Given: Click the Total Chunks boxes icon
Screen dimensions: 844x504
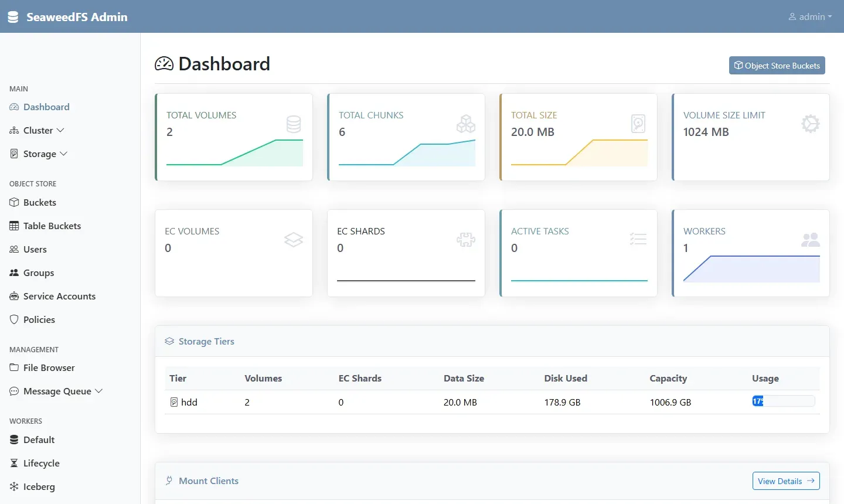Looking at the screenshot, I should (466, 124).
